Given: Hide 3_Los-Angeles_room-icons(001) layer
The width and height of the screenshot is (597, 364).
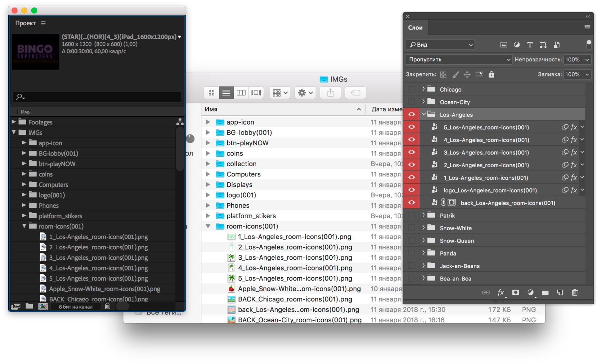Looking at the screenshot, I should point(411,152).
